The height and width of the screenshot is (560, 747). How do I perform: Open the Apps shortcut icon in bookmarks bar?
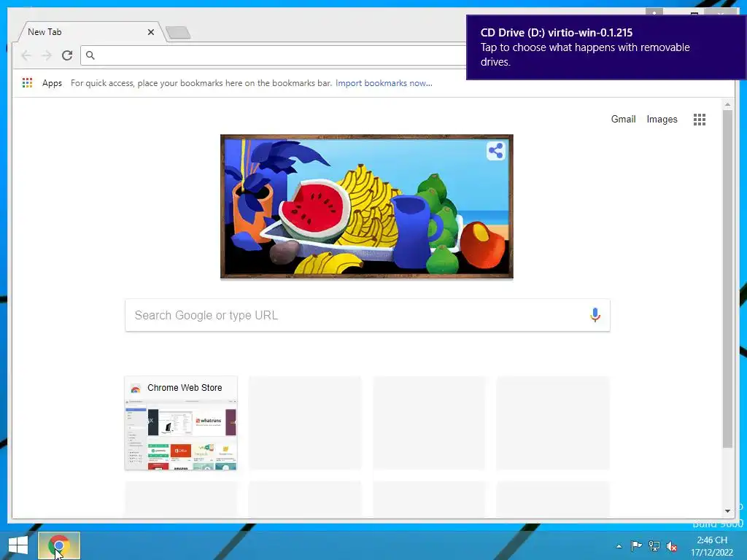coord(27,83)
